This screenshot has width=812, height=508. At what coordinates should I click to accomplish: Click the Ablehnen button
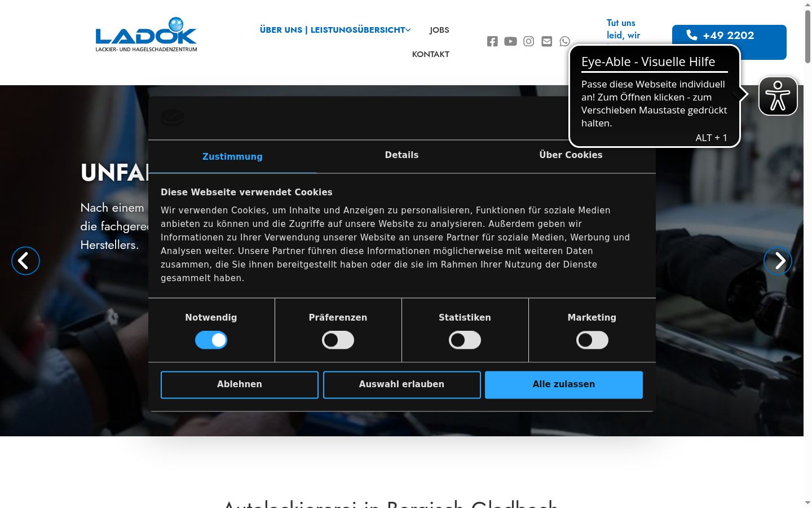[240, 384]
